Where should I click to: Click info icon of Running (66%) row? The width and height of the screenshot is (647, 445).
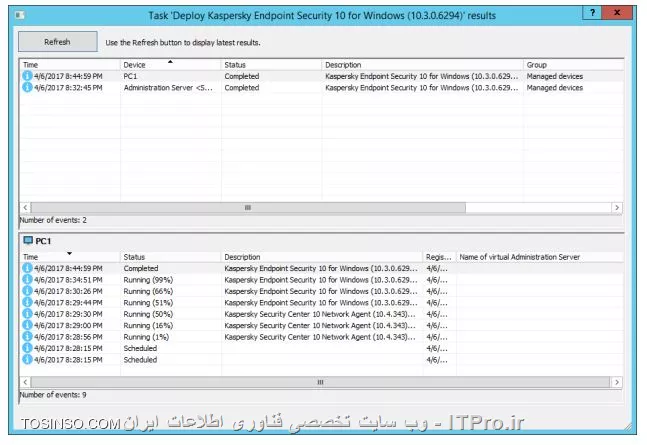pos(27,291)
